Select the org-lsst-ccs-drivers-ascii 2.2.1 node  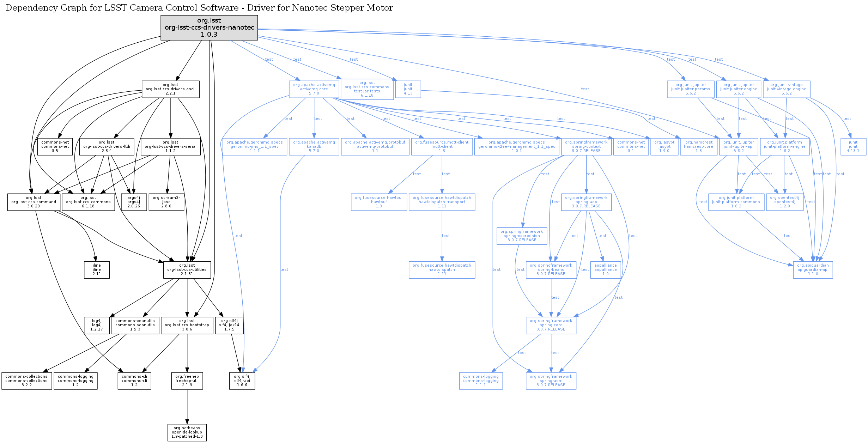(170, 89)
